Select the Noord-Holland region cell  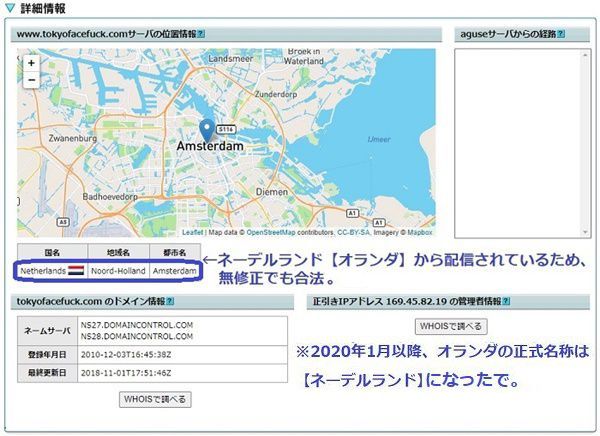(x=118, y=271)
